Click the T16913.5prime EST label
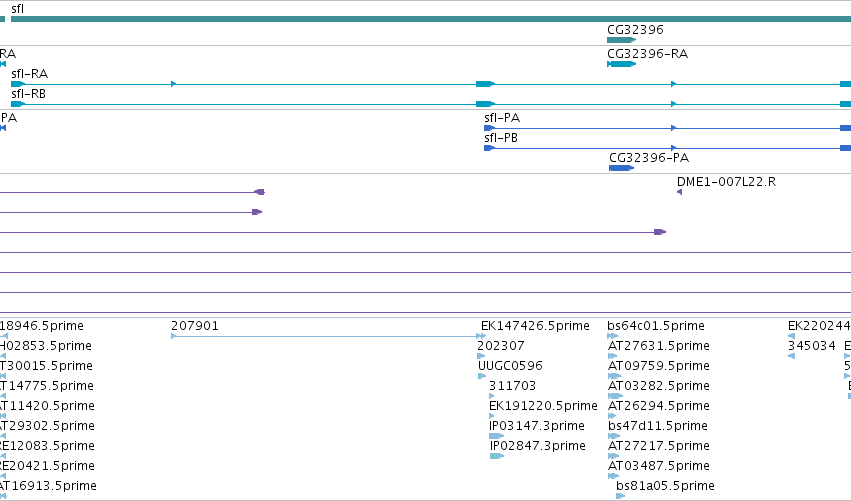 [x=49, y=486]
